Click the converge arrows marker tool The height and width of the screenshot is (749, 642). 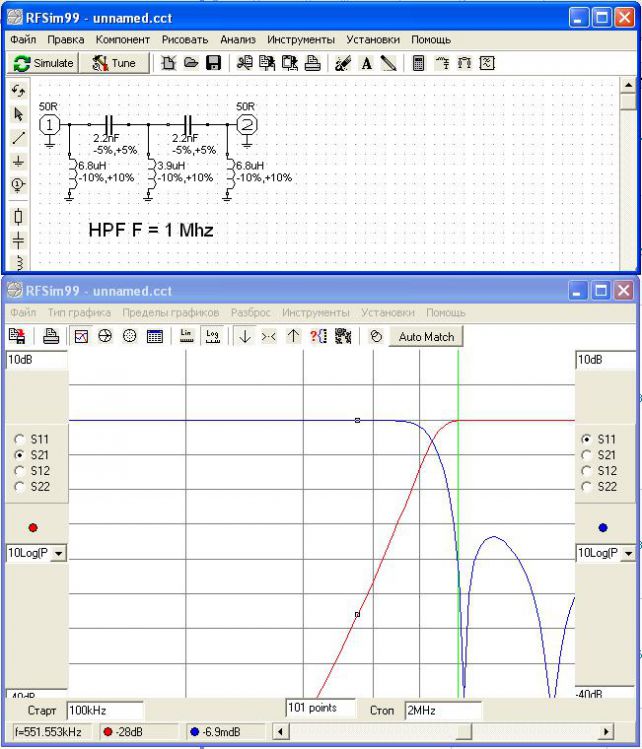pyautogui.click(x=269, y=336)
